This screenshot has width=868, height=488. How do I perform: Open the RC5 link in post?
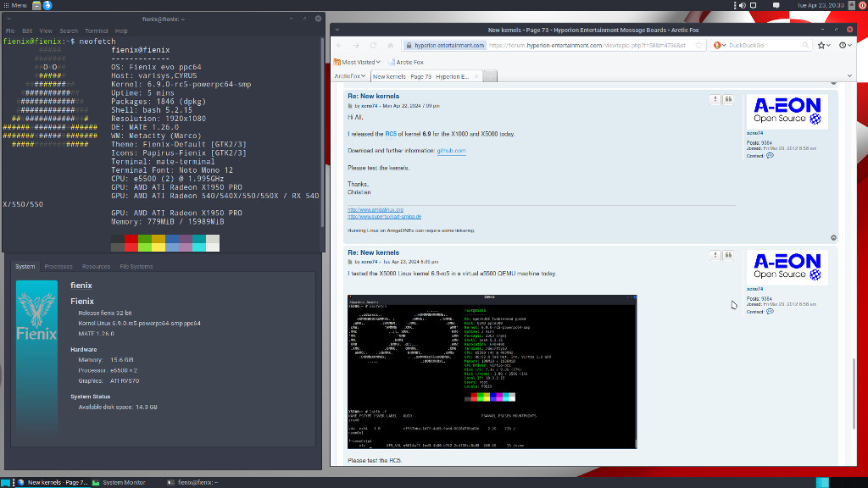[x=391, y=134]
